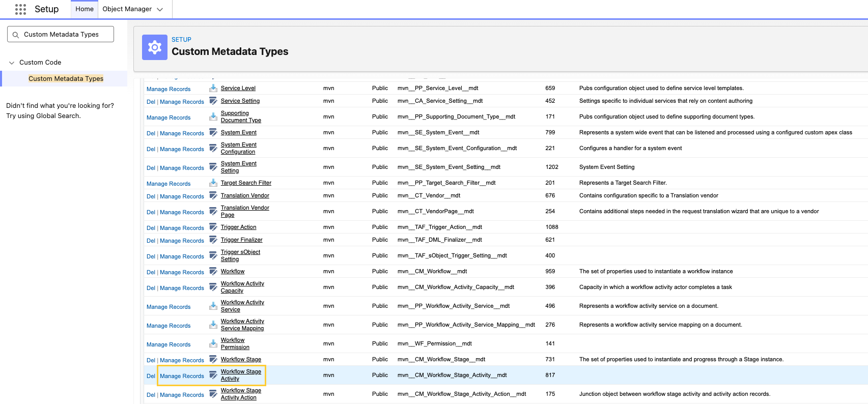Click API name mvn__TAF_Trigger_Action__mdt
The image size is (868, 404).
440,227
